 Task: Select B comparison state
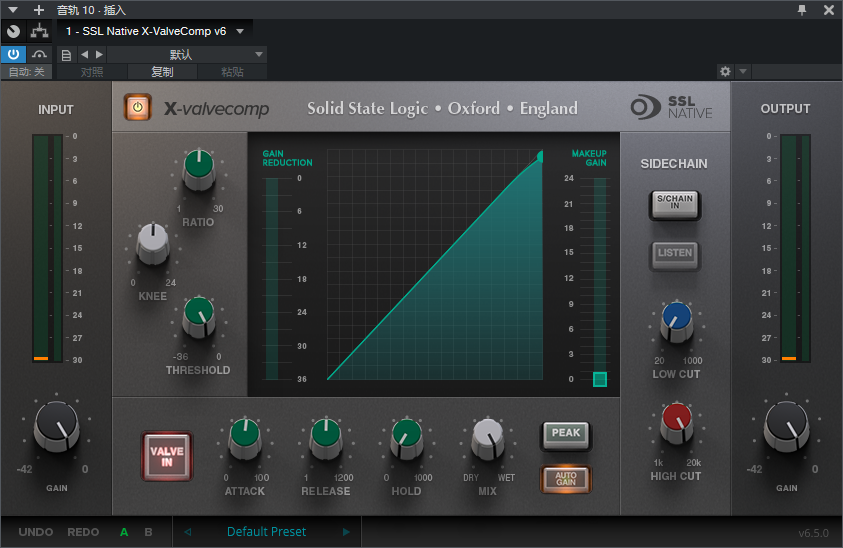pos(148,532)
